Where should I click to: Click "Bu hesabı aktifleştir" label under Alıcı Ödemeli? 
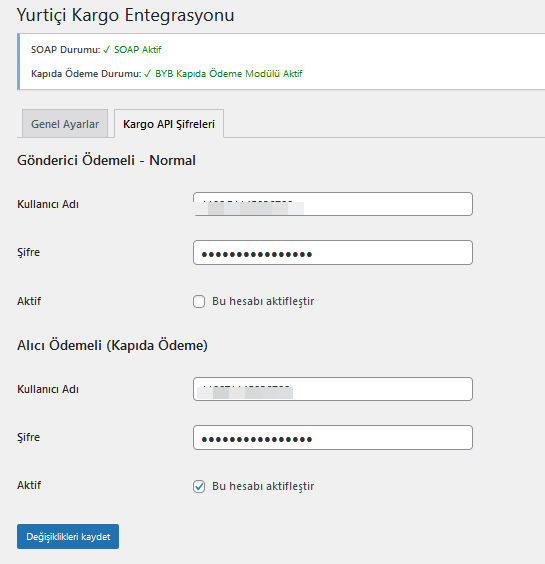(x=263, y=486)
